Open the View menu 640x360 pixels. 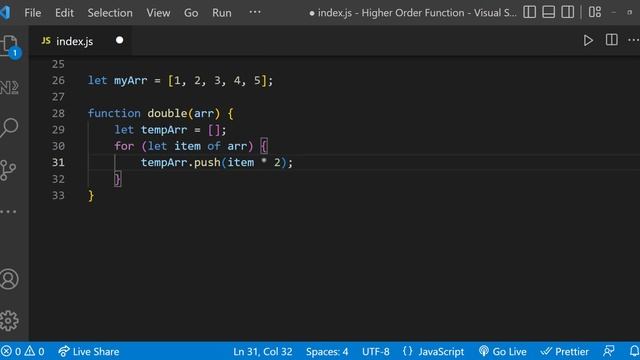tap(158, 13)
